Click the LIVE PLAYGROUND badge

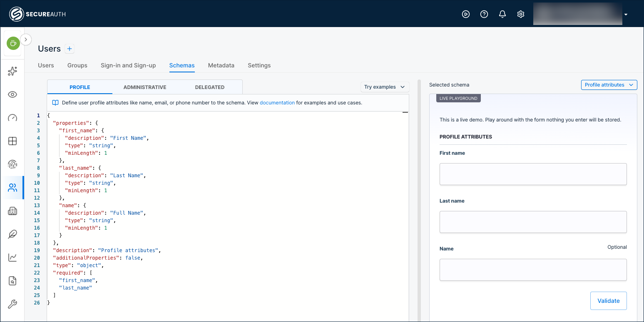[x=458, y=98]
